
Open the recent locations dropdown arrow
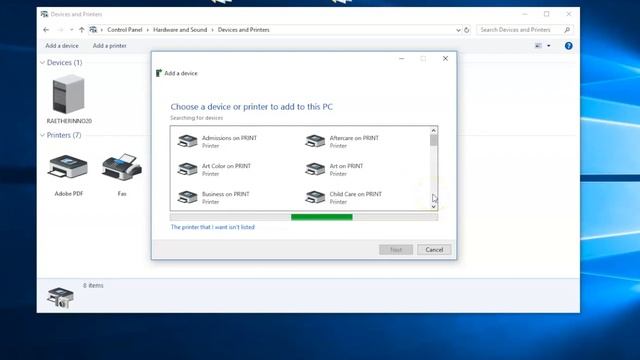(x=71, y=30)
